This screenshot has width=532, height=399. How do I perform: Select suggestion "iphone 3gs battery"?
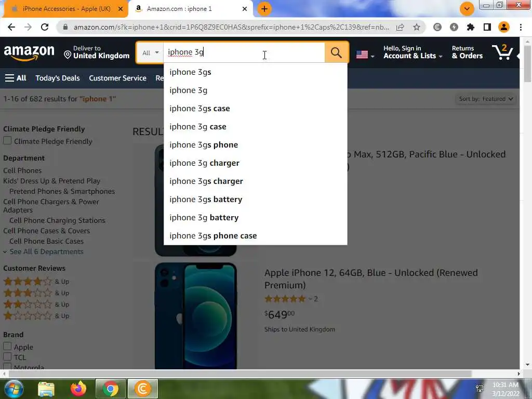pyautogui.click(x=256, y=199)
